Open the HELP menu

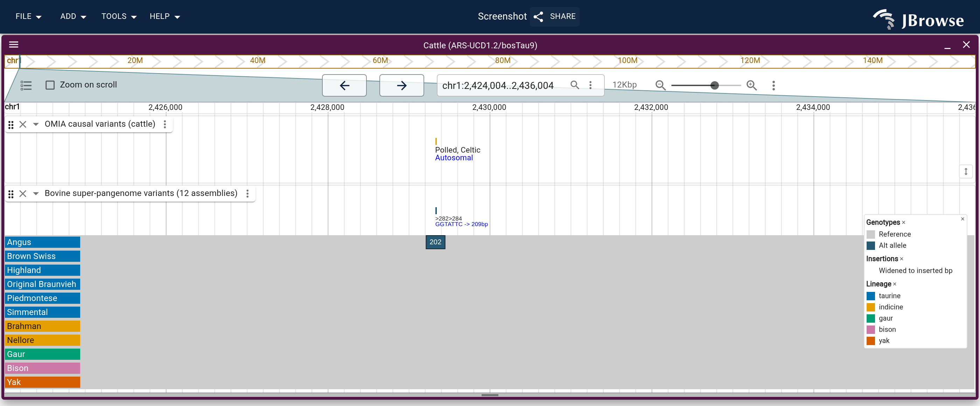pos(165,16)
